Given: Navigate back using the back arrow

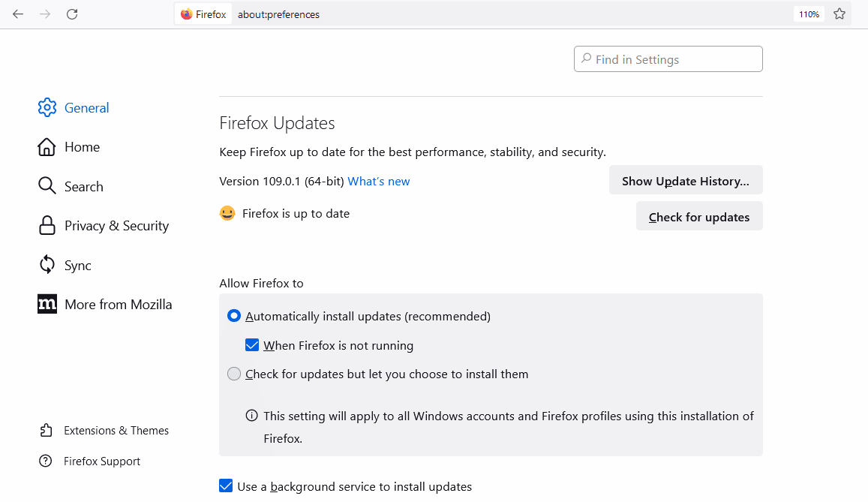Looking at the screenshot, I should tap(18, 14).
